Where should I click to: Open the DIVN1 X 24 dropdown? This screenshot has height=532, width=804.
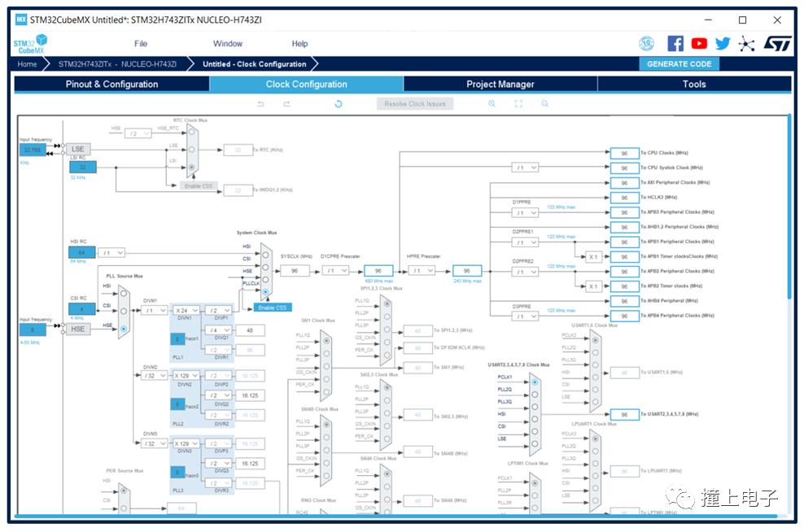click(186, 311)
